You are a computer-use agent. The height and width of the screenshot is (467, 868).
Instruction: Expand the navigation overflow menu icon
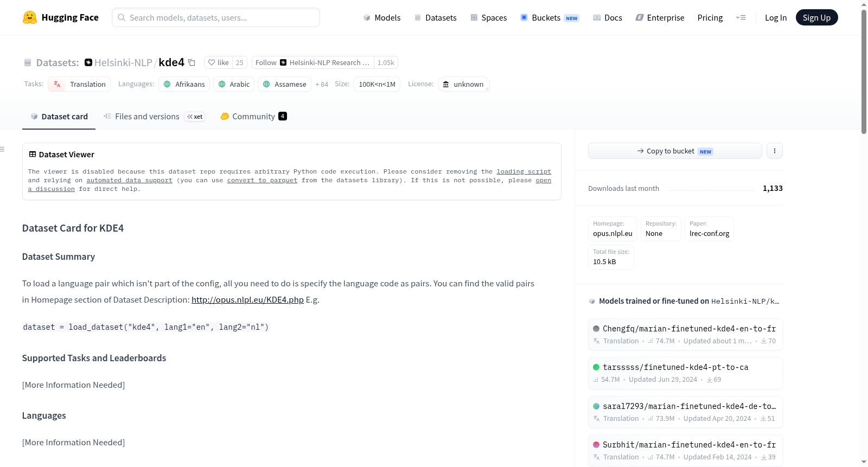(x=741, y=17)
